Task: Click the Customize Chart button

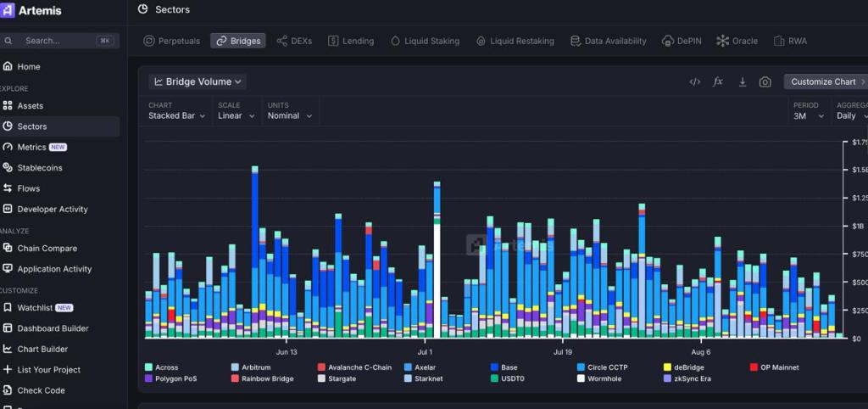Action: (825, 81)
